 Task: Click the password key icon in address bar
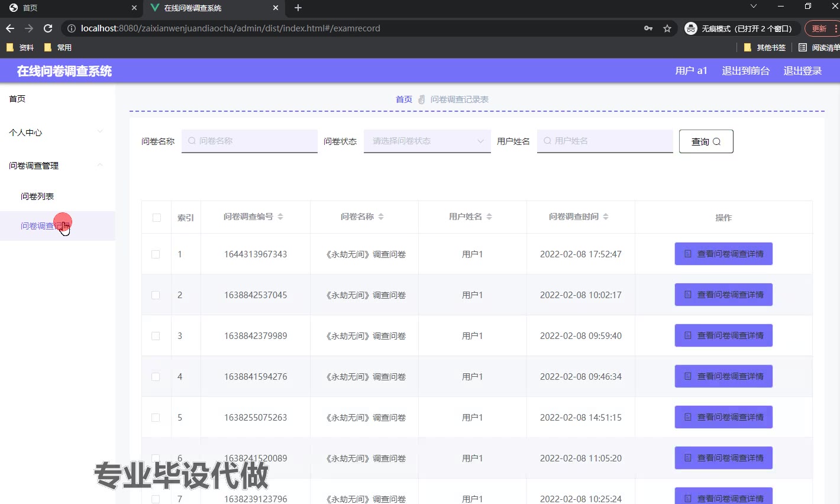pos(648,28)
